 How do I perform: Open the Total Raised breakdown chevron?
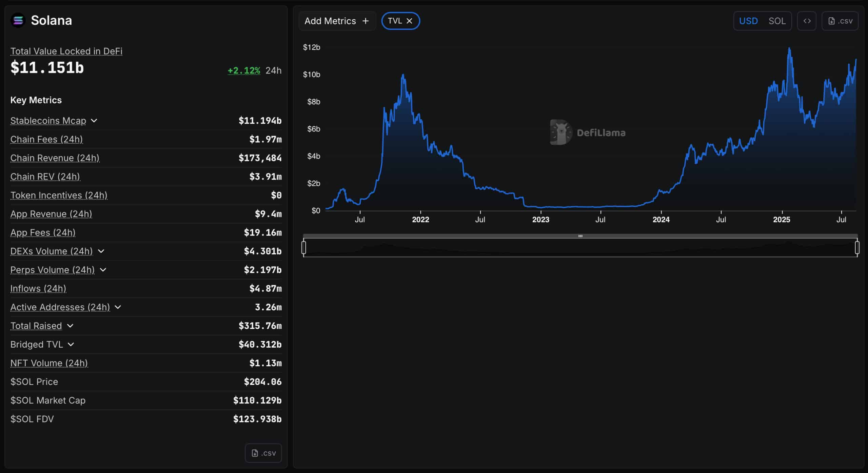(70, 326)
